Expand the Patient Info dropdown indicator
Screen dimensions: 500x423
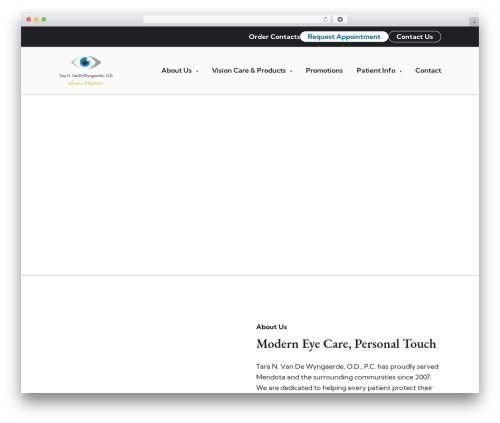(401, 71)
